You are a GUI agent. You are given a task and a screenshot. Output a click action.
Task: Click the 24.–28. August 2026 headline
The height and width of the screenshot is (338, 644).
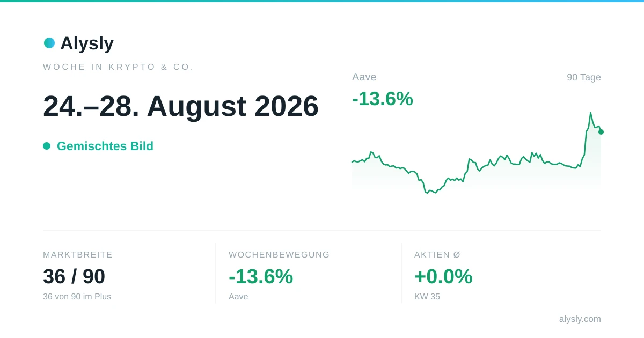point(181,106)
